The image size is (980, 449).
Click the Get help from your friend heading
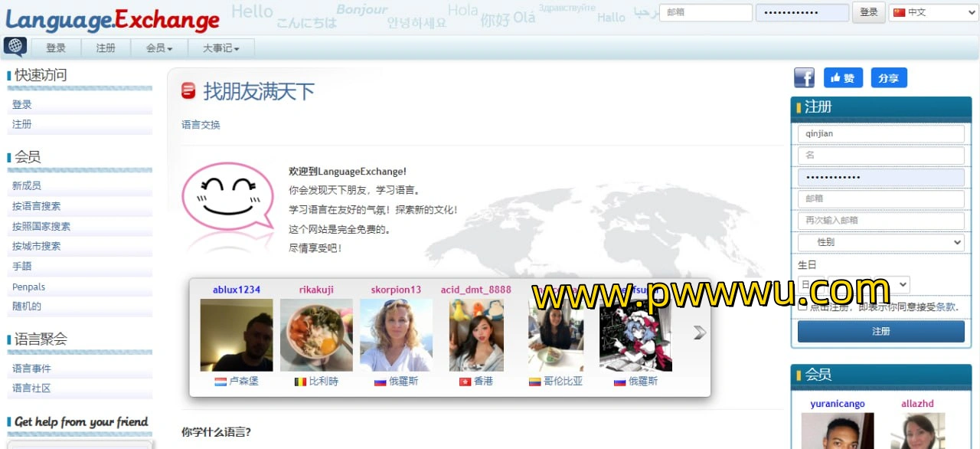coord(81,421)
